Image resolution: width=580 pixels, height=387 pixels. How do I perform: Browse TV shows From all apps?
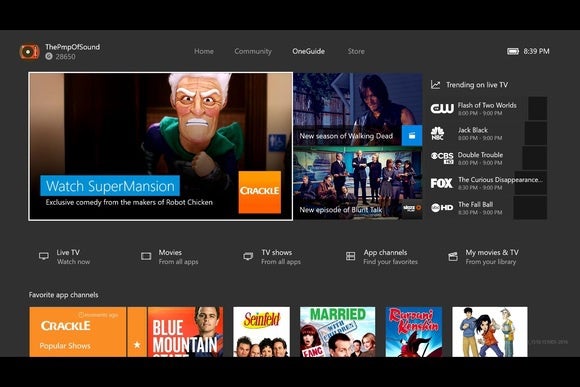pyautogui.click(x=272, y=257)
